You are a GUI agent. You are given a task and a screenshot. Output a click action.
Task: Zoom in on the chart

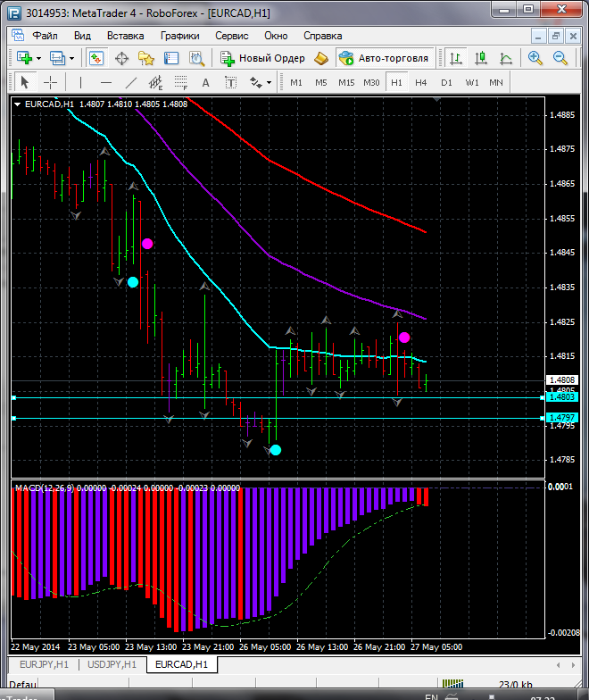[535, 58]
